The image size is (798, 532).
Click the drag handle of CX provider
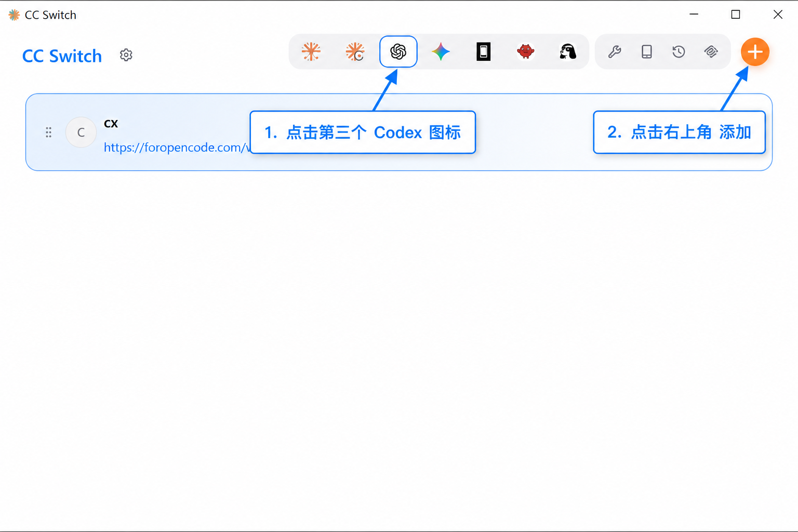coord(48,132)
